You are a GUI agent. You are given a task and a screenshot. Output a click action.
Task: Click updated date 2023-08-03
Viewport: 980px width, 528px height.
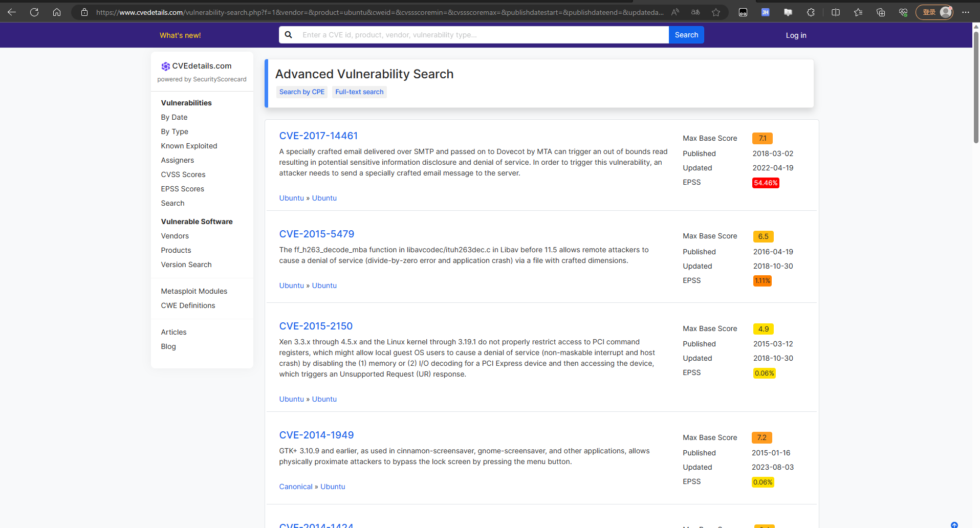[x=772, y=467]
